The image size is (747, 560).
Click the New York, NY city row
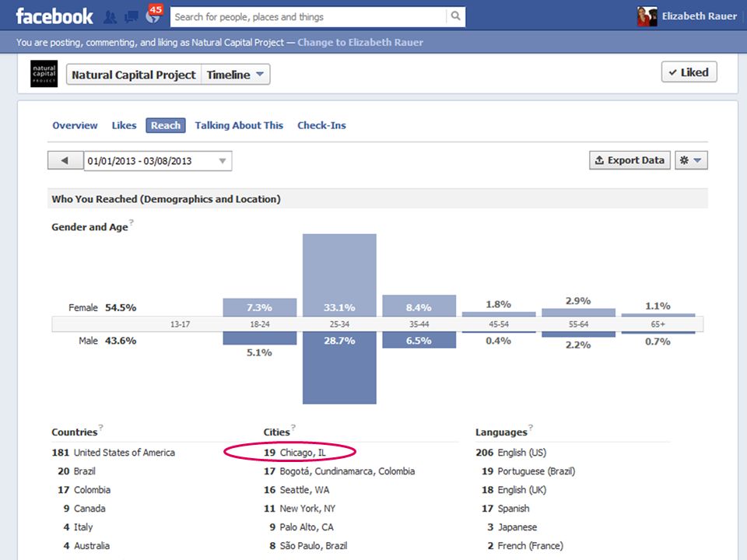(300, 509)
